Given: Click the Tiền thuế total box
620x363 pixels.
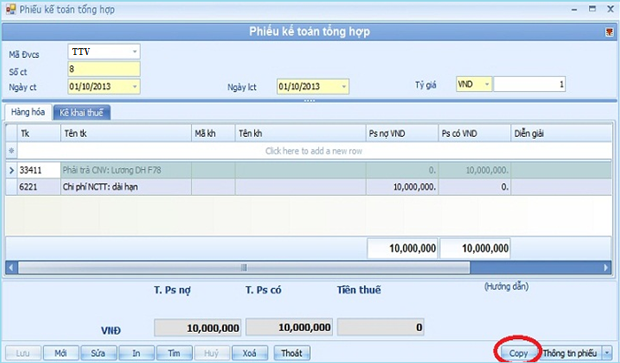Looking at the screenshot, I should coord(381,327).
